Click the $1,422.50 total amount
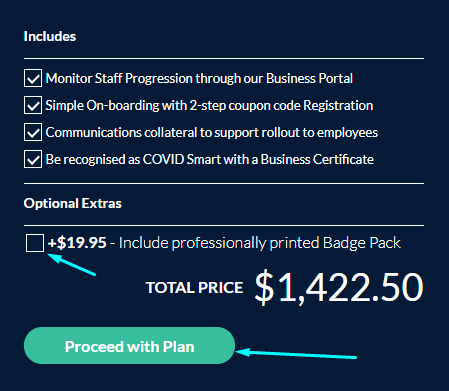The image size is (449, 391). 339,287
